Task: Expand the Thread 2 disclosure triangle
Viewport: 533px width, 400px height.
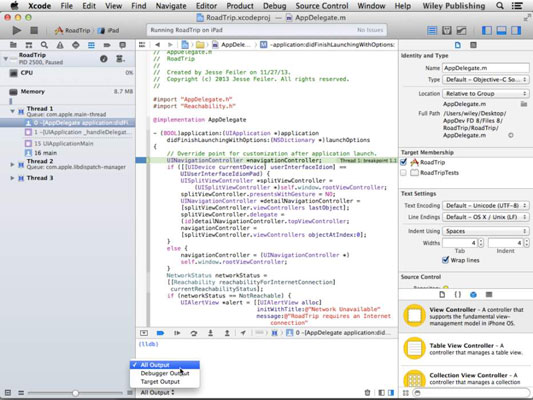Action: click(x=12, y=164)
